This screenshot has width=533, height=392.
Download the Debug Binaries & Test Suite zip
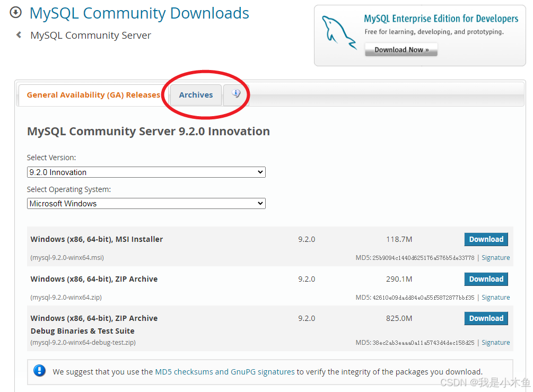coord(486,319)
